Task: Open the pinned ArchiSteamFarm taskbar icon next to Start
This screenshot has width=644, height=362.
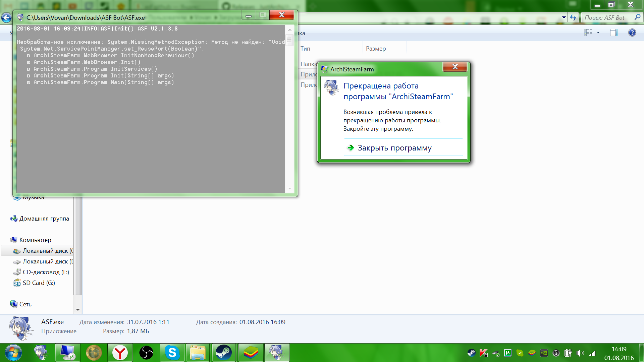Action: 41,353
